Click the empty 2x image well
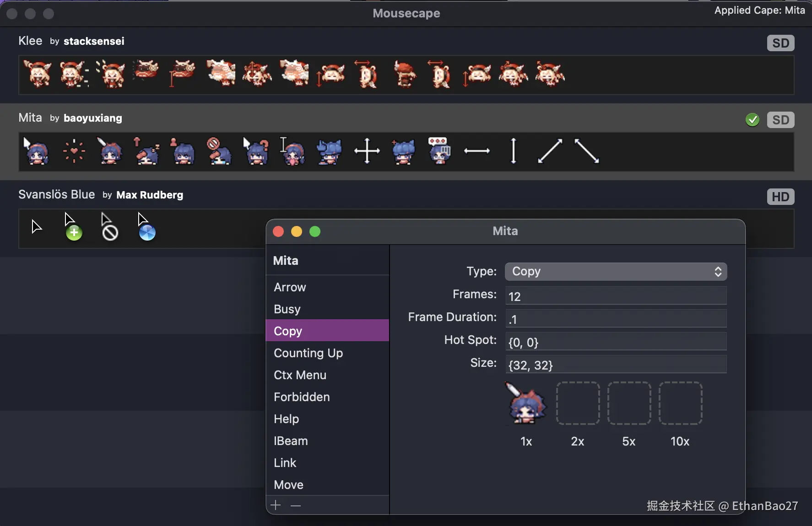Viewport: 812px width, 526px height. tap(578, 403)
